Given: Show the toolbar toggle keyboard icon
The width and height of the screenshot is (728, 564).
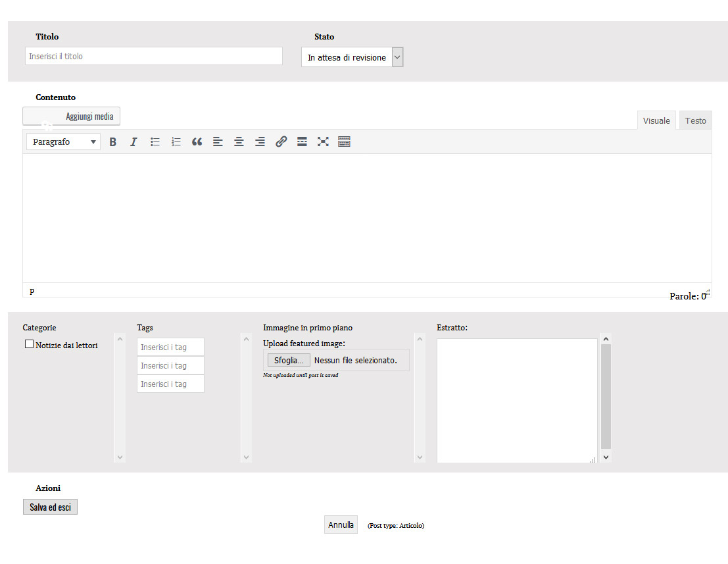Looking at the screenshot, I should click(344, 141).
